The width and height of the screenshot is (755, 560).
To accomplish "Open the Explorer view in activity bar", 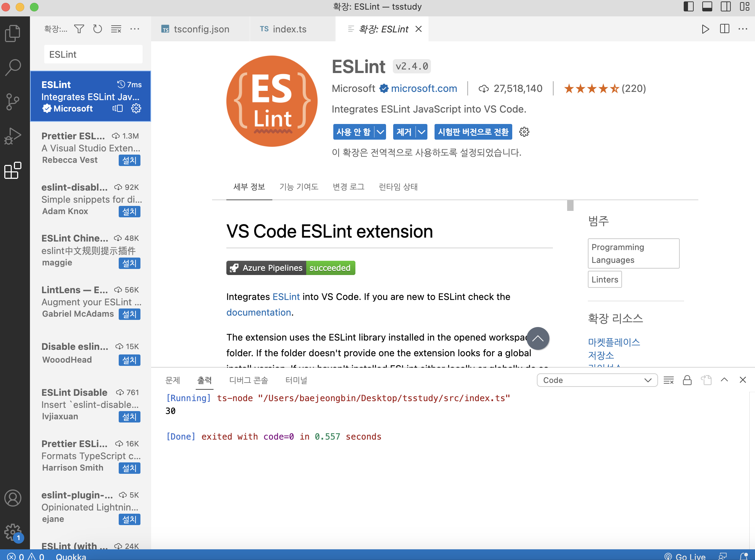I will (x=13, y=33).
